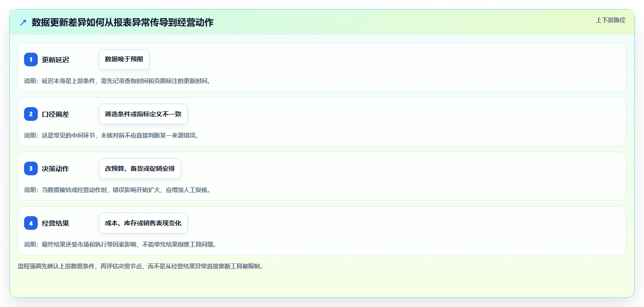Click the 成本、库存或销售表现变化 chip
This screenshot has width=644, height=307.
[143, 223]
